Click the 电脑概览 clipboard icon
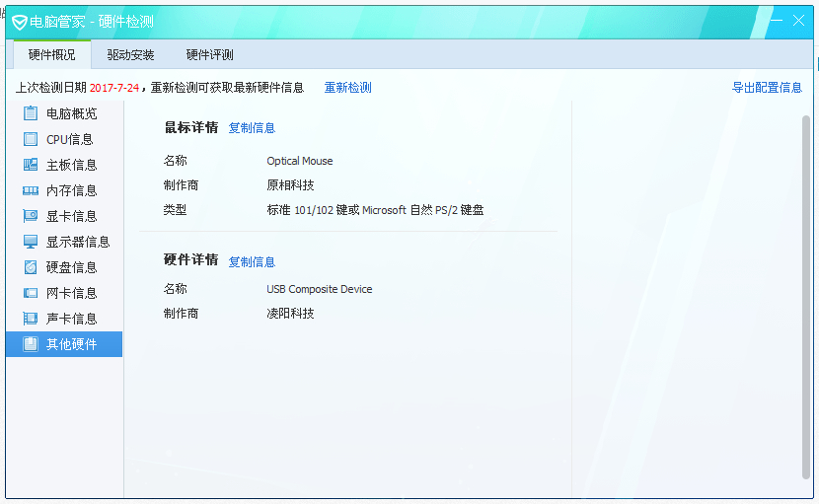The height and width of the screenshot is (504, 819). pyautogui.click(x=31, y=112)
